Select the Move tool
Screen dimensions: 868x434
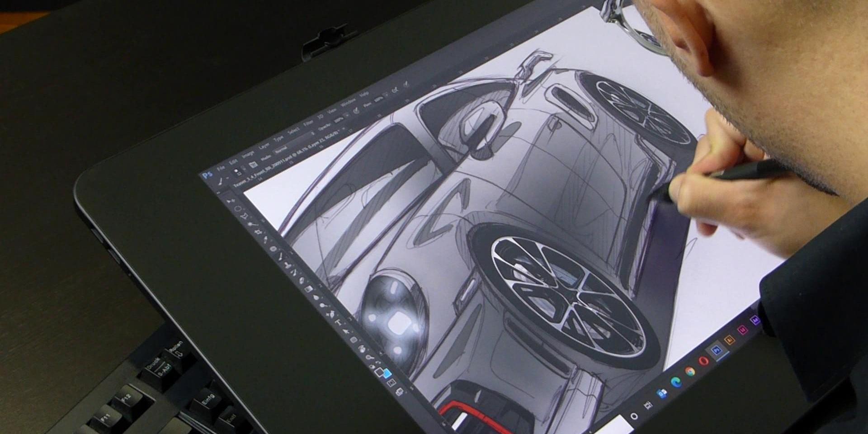(231, 201)
